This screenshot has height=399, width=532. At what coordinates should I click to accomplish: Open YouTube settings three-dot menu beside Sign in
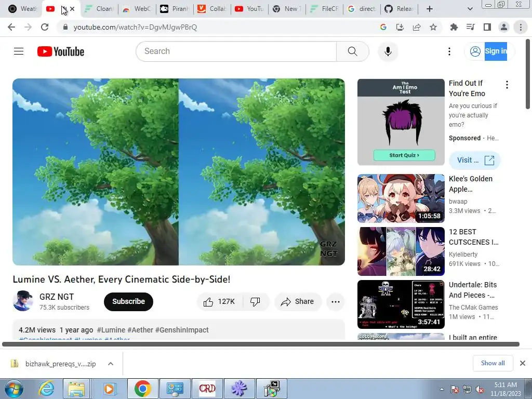pyautogui.click(x=449, y=51)
